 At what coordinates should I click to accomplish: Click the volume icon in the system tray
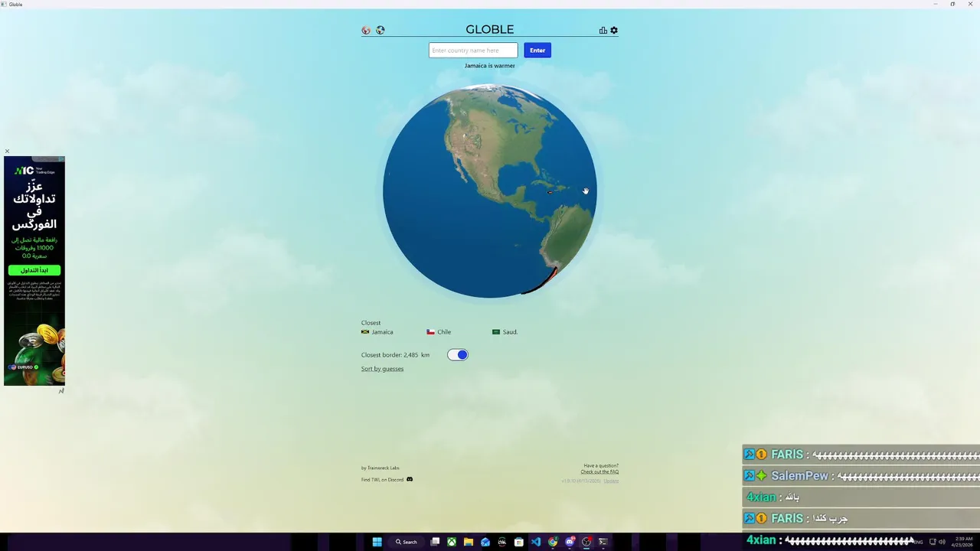point(942,542)
